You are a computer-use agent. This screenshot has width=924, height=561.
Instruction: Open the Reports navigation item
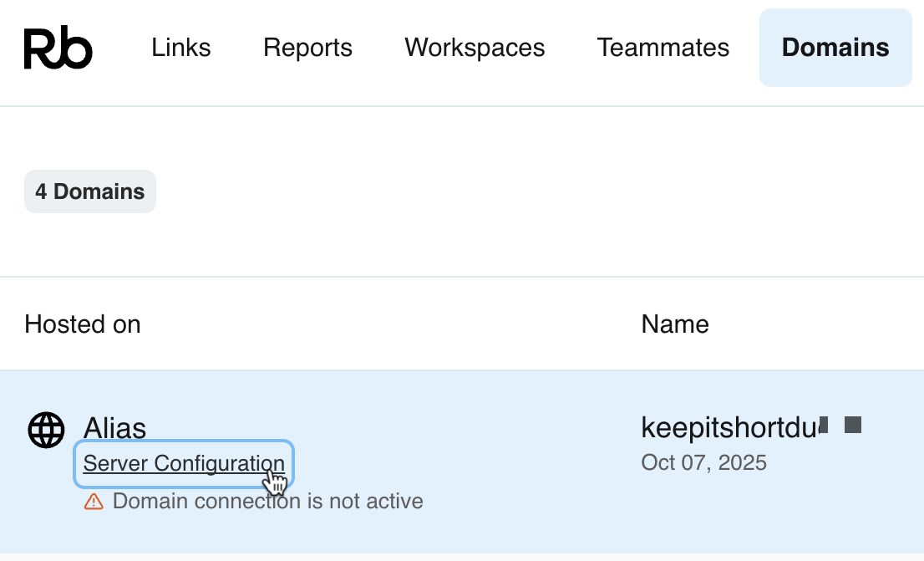pos(307,48)
